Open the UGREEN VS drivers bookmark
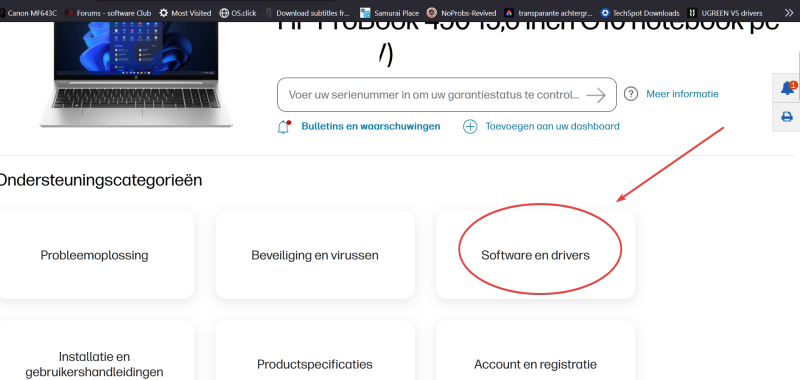Viewport: 800px width, 380px height. point(725,13)
